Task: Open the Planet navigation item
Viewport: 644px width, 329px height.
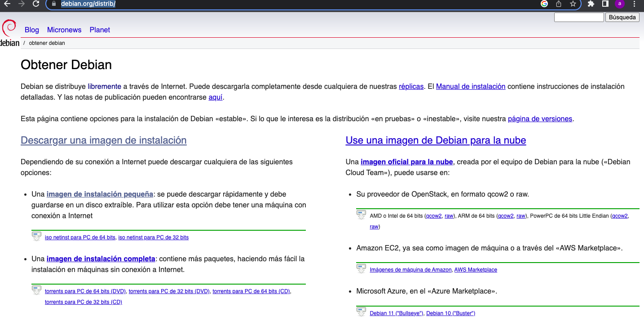Action: point(100,30)
